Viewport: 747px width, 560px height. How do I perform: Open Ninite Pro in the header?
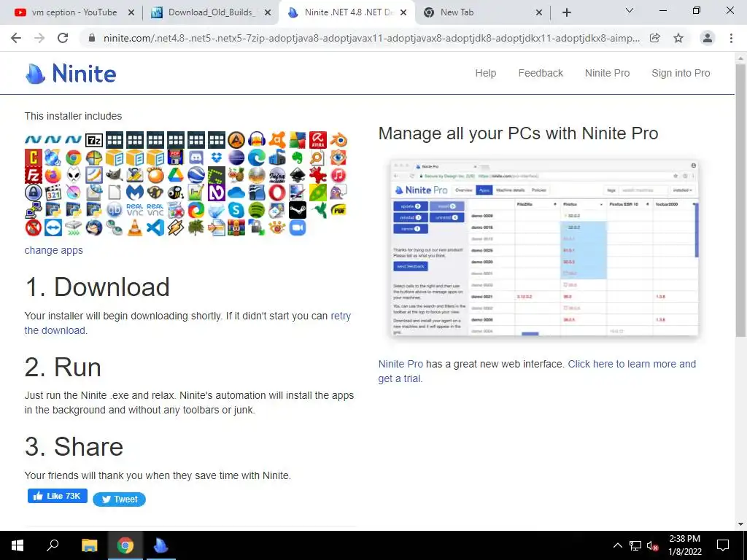pos(607,73)
